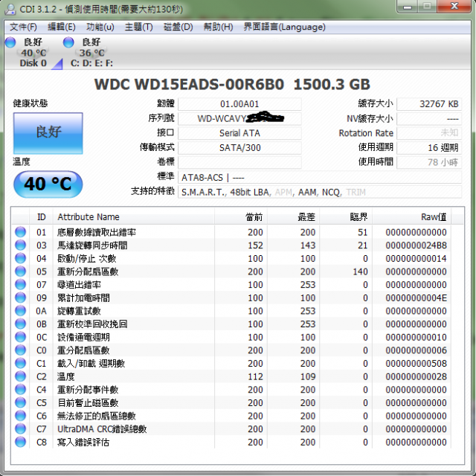The width and height of the screenshot is (476, 476).
Task: Click the status orb for attribute 0C
Action: [20, 337]
